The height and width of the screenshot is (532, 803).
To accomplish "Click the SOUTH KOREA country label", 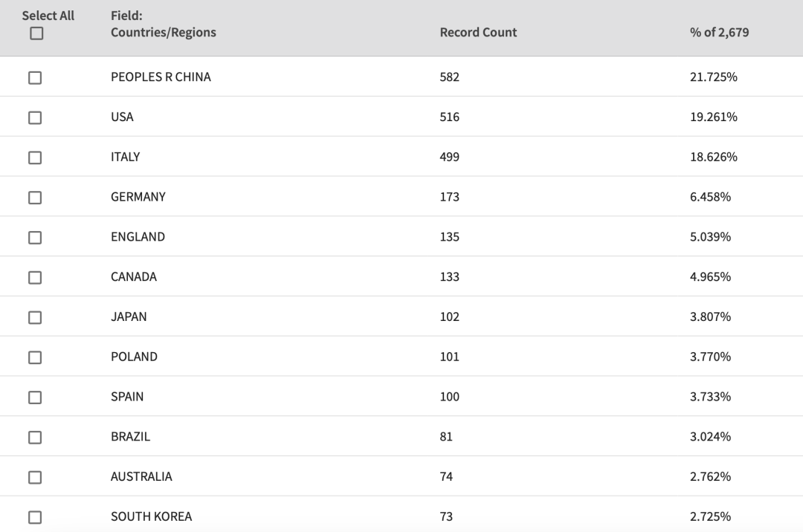I will (152, 516).
